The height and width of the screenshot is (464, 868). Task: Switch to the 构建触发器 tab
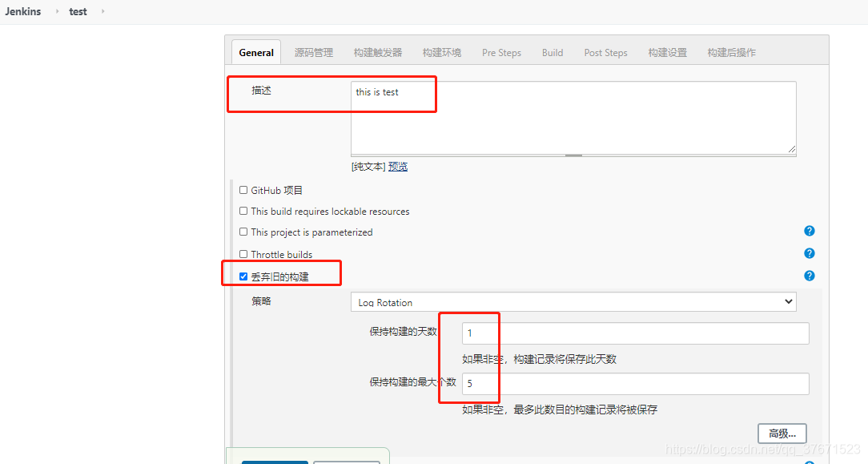click(x=378, y=53)
